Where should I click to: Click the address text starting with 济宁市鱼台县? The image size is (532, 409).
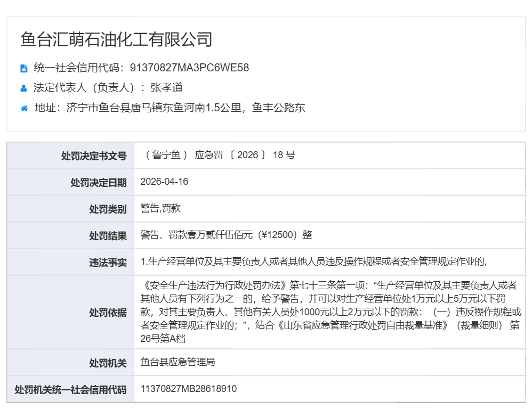(186, 108)
